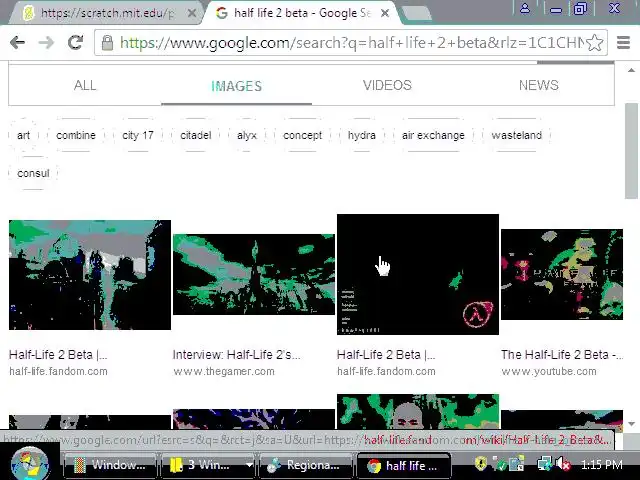Open the black thumbnail with lambda logo
640x480 pixels.
(418, 274)
